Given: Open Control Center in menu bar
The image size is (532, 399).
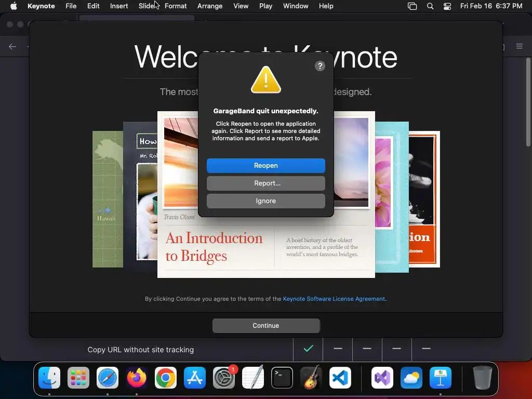Looking at the screenshot, I should point(447,6).
